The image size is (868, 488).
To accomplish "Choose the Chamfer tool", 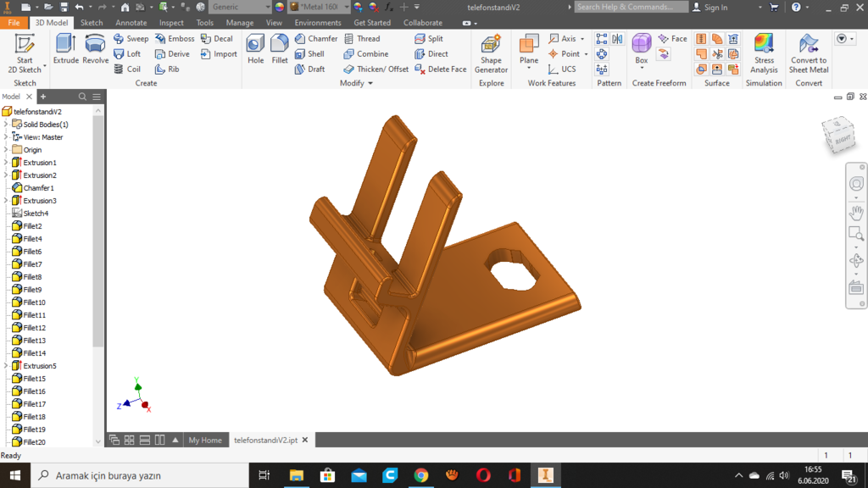I will (316, 39).
